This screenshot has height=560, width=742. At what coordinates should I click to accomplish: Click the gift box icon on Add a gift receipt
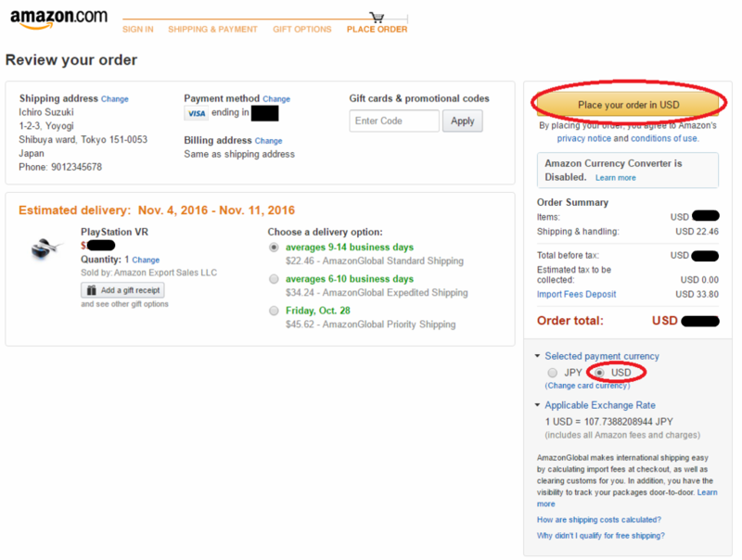92,290
